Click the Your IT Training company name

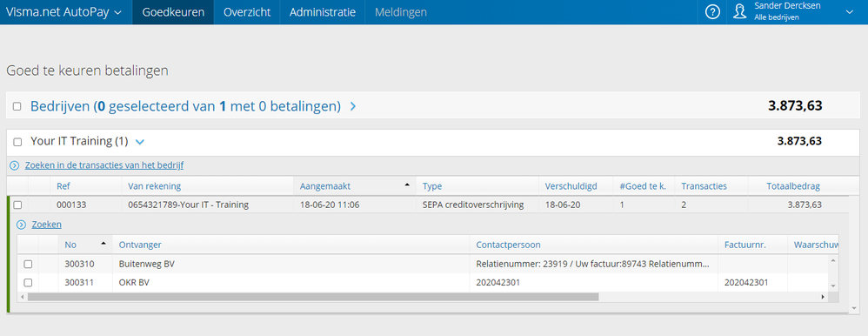79,141
